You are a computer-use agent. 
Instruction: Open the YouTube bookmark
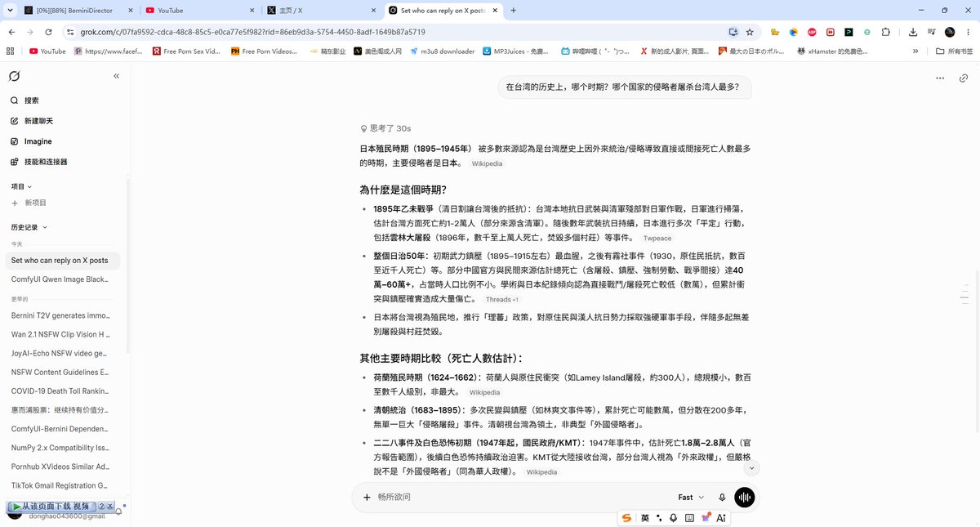(x=47, y=51)
